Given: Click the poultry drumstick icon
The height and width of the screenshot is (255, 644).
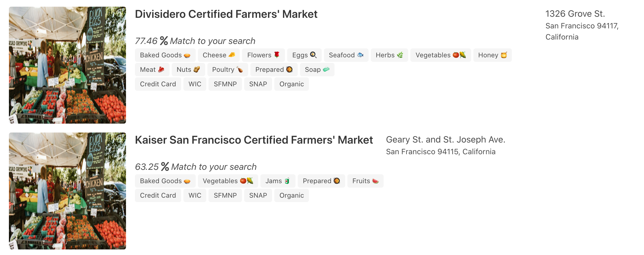Looking at the screenshot, I should [240, 69].
